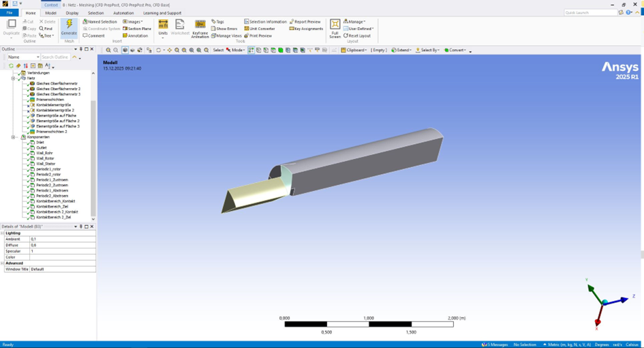Open the Keyframe Animation tool
Viewport: 644px width, 348px height.
click(x=200, y=27)
